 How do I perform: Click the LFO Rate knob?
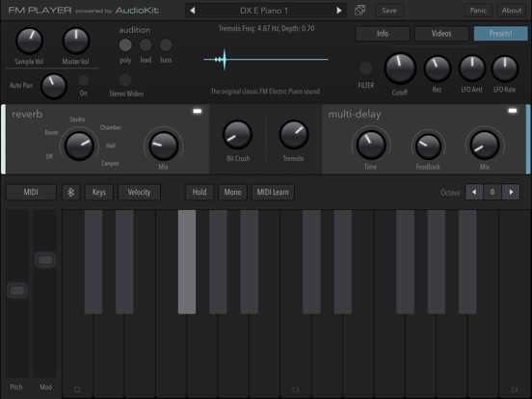[505, 68]
